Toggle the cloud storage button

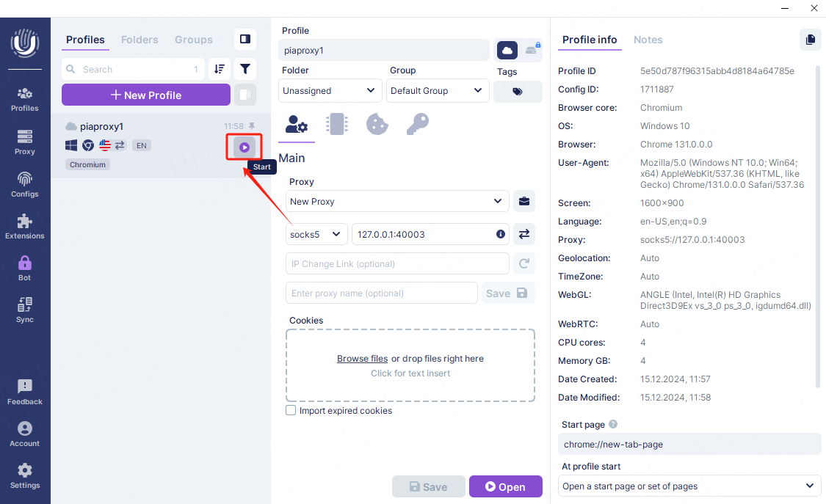click(x=507, y=50)
